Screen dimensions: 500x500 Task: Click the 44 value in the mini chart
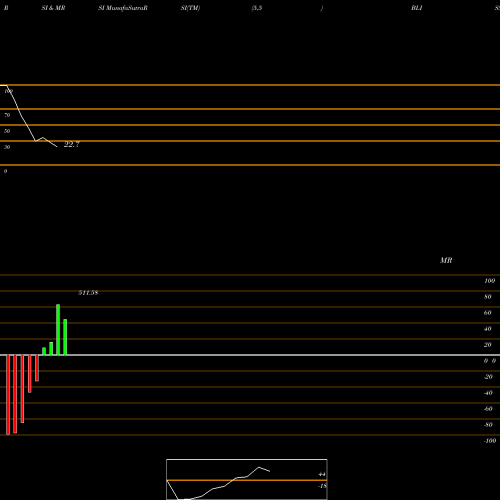click(x=322, y=474)
